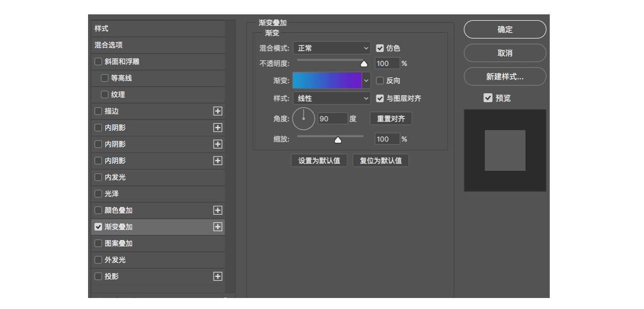This screenshot has height=309, width=644.
Task: Click the 确定 button
Action: tap(505, 30)
